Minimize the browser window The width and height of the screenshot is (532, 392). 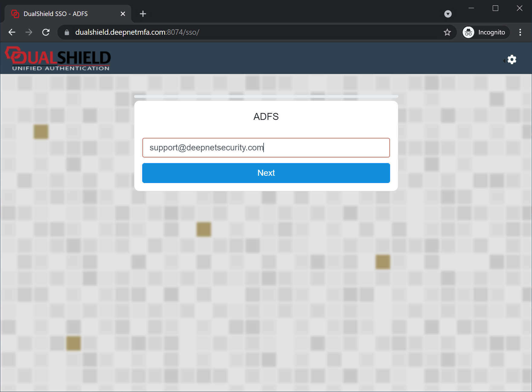click(x=471, y=8)
